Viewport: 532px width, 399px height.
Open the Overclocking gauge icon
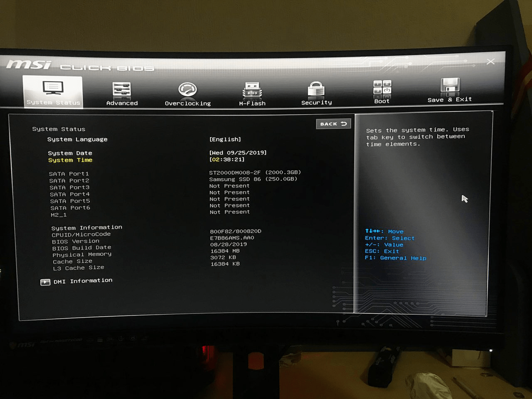point(187,90)
